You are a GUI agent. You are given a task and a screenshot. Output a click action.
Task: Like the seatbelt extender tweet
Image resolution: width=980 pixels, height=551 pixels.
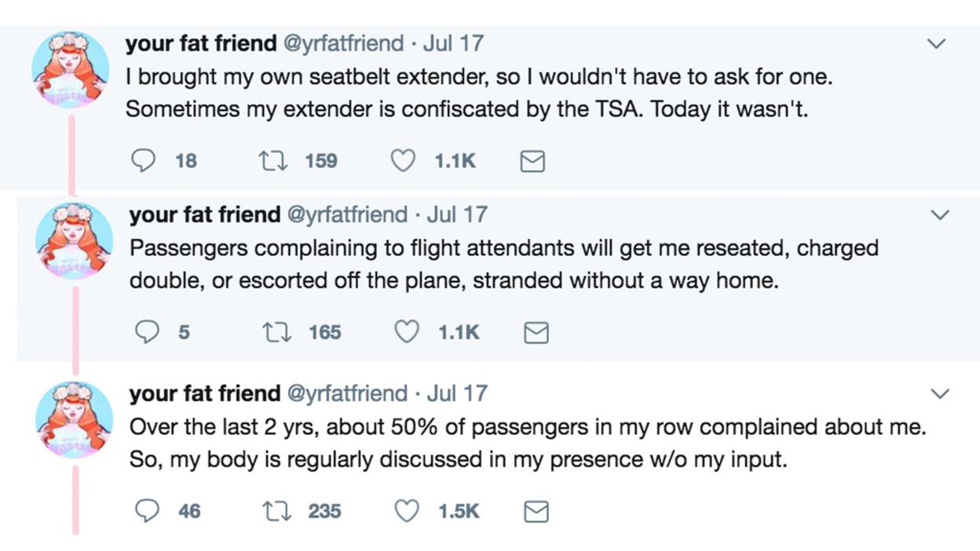coord(403,161)
